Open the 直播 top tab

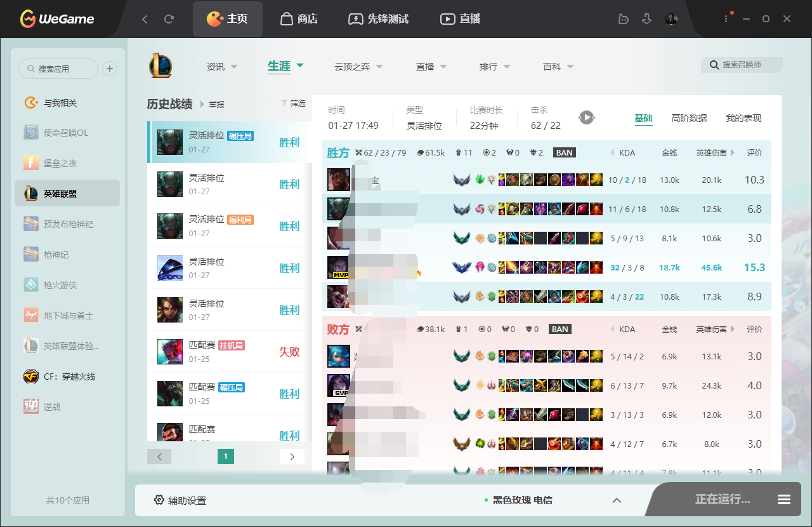(461, 19)
